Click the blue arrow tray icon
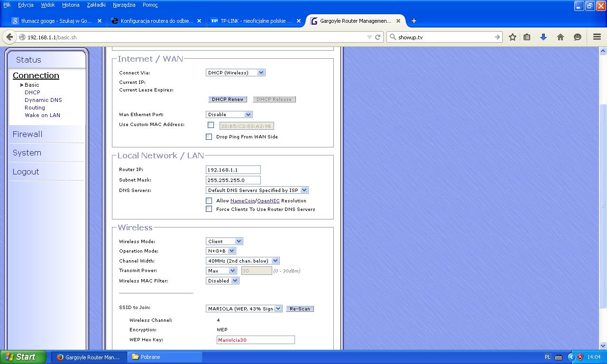Screen dimensions: 607x364 coord(571,357)
